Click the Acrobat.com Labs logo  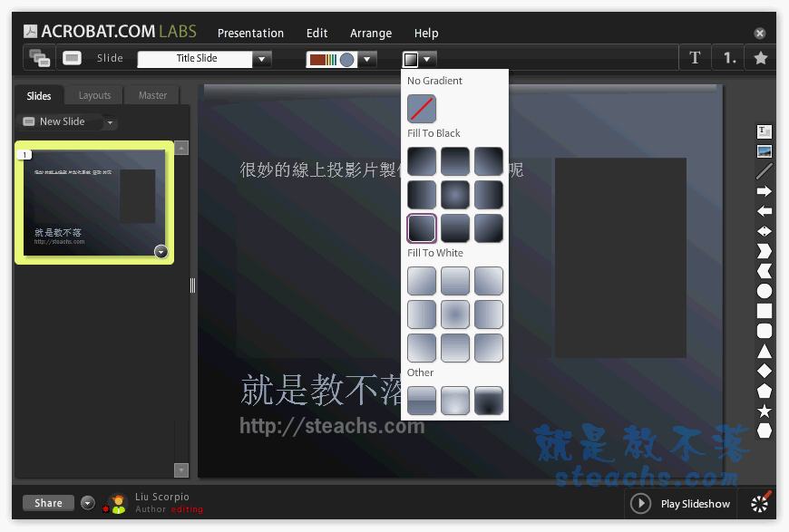[110, 32]
